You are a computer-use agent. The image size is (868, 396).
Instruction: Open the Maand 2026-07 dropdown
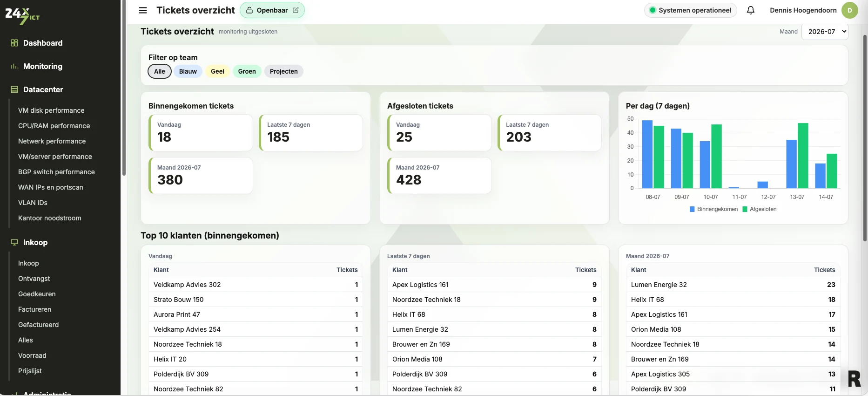pyautogui.click(x=825, y=32)
